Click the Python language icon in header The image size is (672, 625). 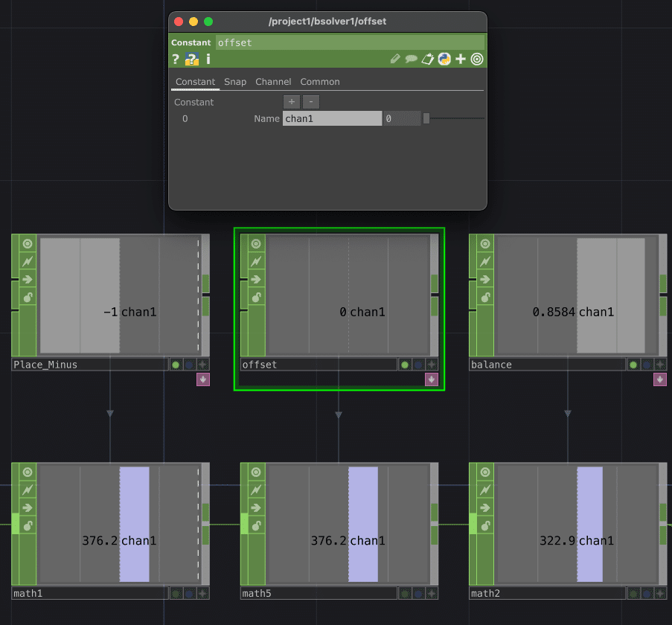click(x=444, y=59)
